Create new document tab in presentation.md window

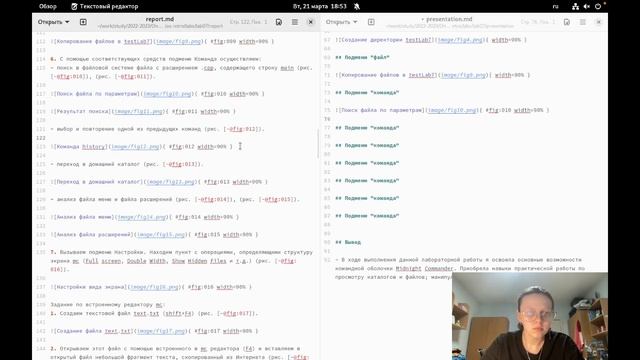coord(371,22)
